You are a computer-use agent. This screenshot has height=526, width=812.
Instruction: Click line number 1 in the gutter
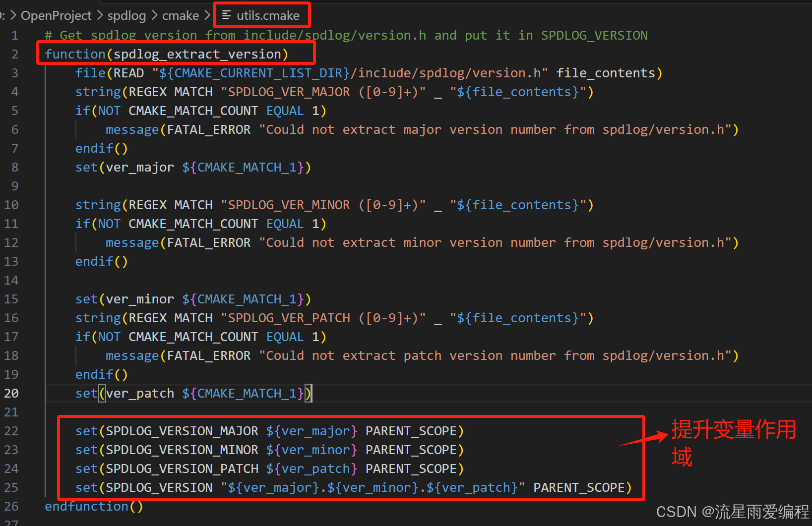pyautogui.click(x=15, y=35)
